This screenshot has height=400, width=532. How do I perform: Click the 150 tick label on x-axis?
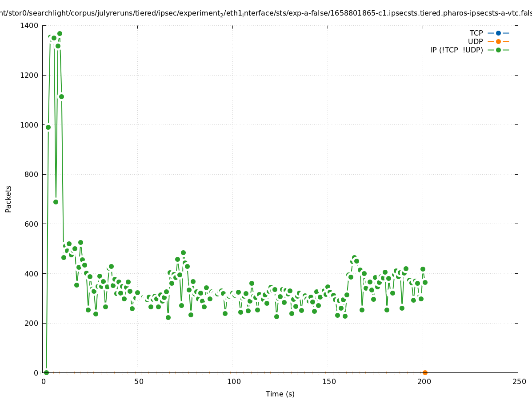click(329, 381)
